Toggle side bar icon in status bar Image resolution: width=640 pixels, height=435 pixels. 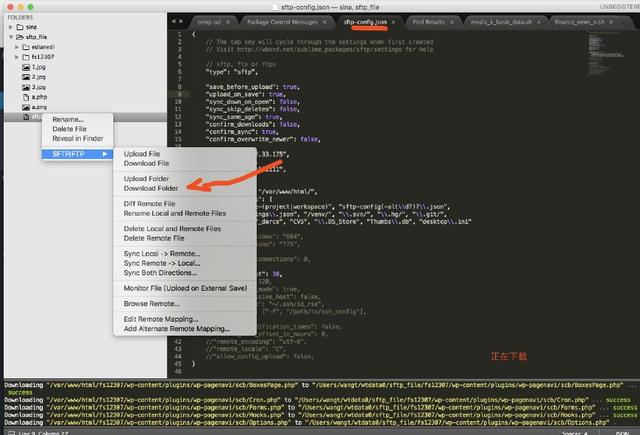11,433
